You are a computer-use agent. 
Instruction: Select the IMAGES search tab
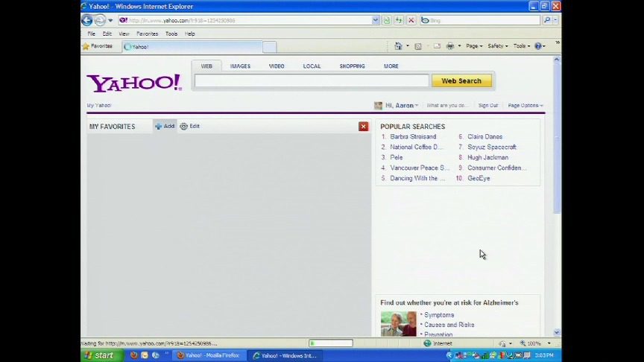pyautogui.click(x=240, y=66)
